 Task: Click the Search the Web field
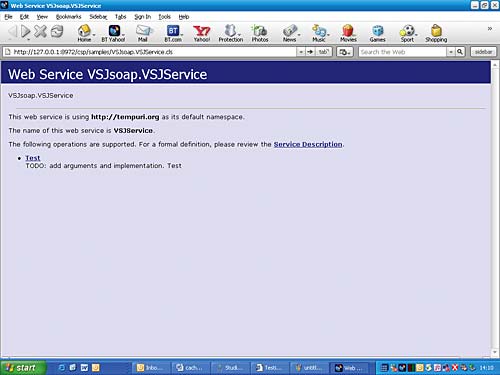pos(403,52)
